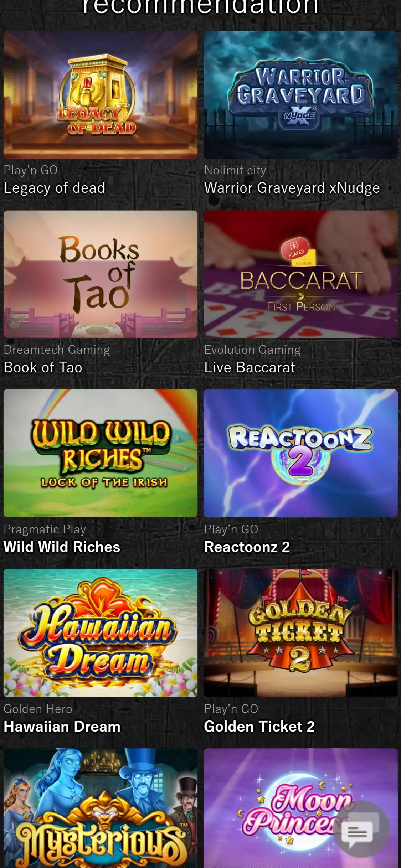Viewport: 401px width, 868px height.
Task: Select the Mysterious game thumbnail
Action: pyautogui.click(x=101, y=808)
